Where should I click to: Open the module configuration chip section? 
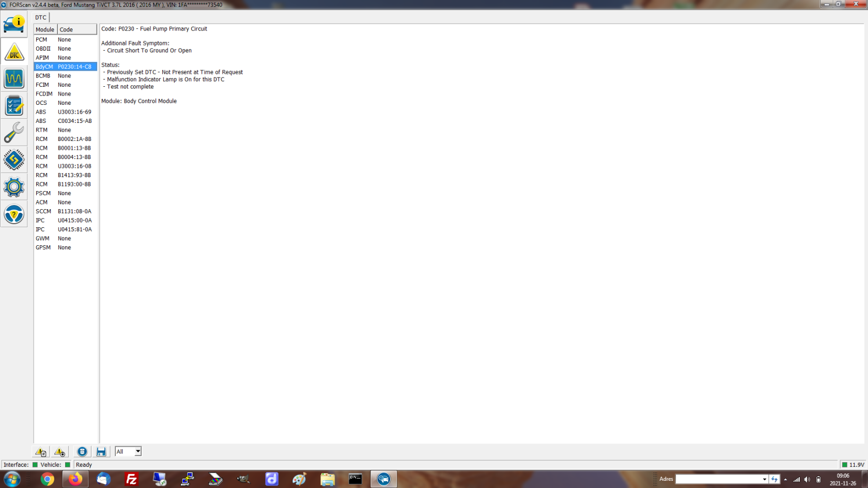14,160
